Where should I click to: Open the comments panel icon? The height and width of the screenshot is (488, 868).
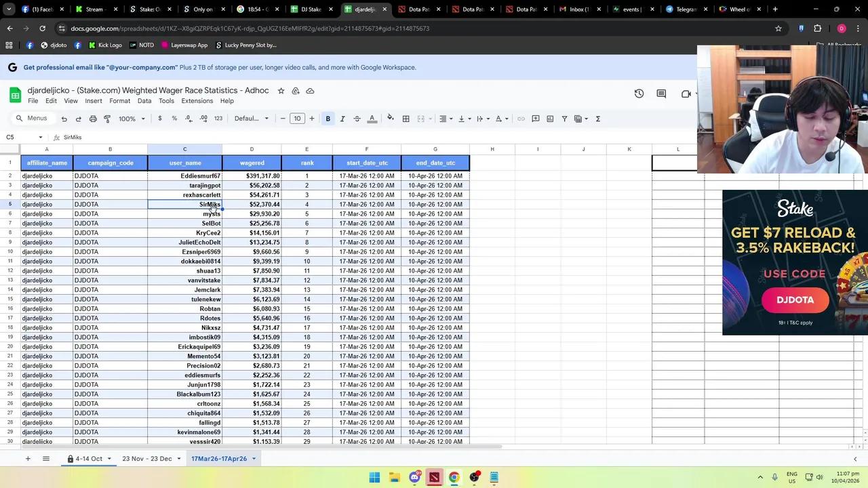coord(661,94)
